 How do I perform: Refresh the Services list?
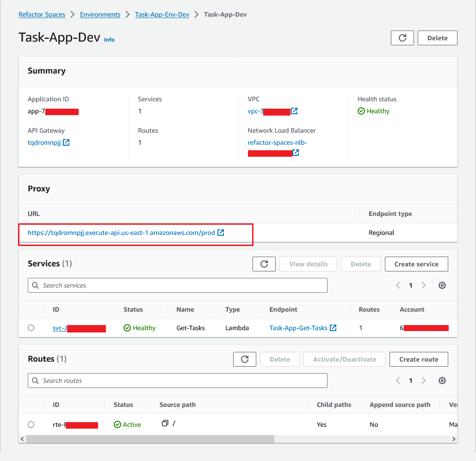(x=264, y=264)
